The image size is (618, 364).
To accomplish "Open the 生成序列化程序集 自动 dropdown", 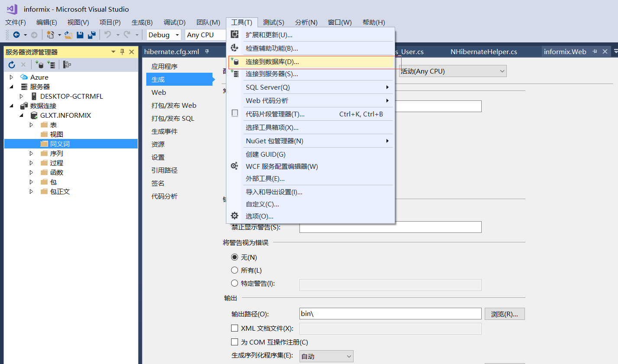I will click(x=326, y=356).
